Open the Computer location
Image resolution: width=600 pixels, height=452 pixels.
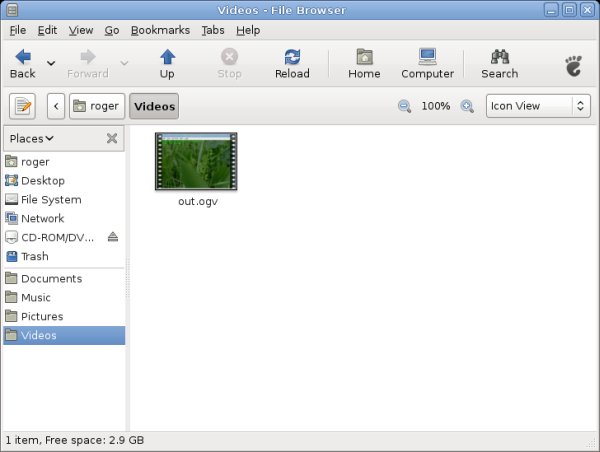[x=427, y=64]
